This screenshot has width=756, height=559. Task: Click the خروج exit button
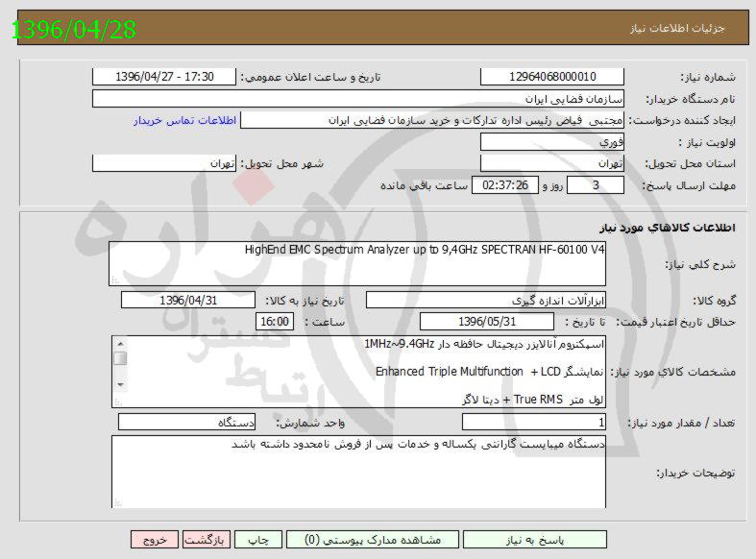click(x=155, y=540)
